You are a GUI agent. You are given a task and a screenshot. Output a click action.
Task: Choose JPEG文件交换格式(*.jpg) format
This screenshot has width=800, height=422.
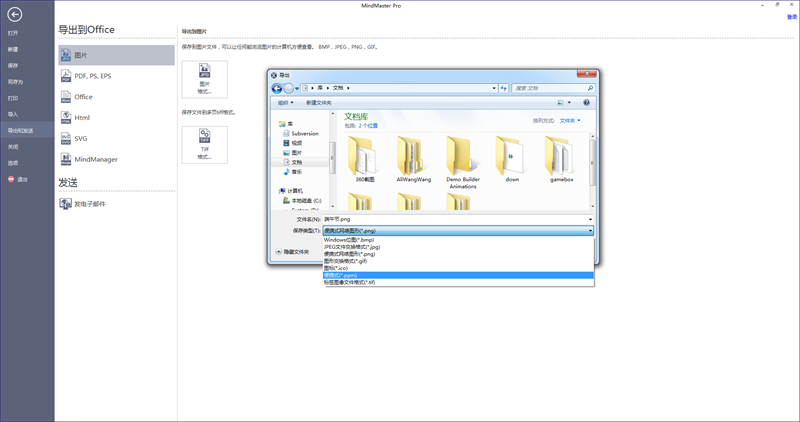(459, 247)
